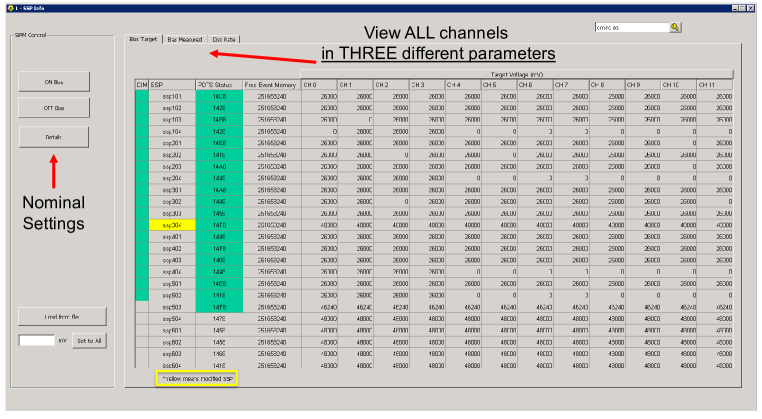Click the CH 0 column header
The height and width of the screenshot is (419, 762).
point(319,85)
